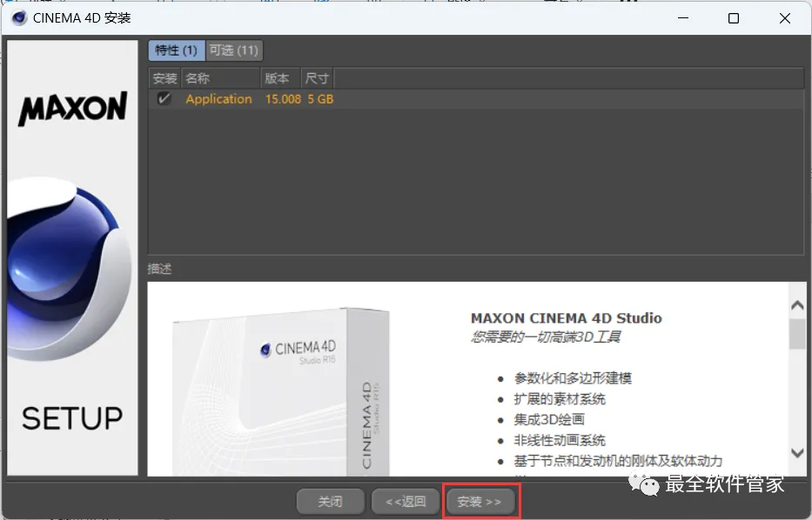Click the MAXON logo in sidebar

[x=72, y=108]
